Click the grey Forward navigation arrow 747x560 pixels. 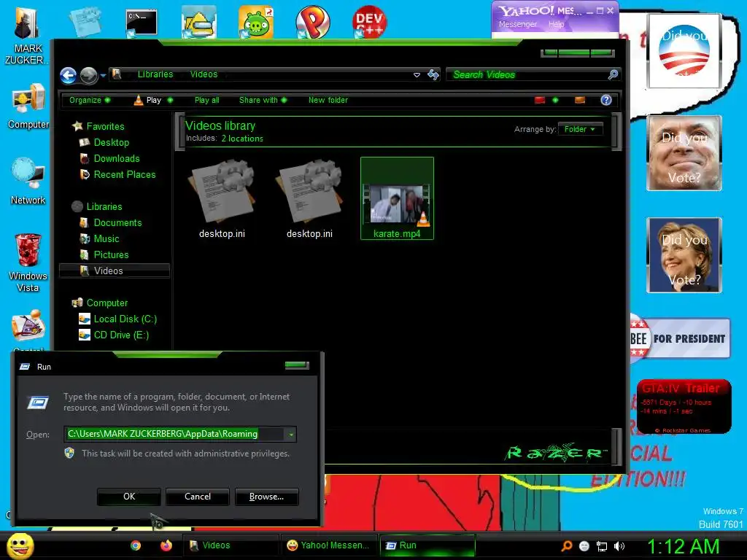88,75
